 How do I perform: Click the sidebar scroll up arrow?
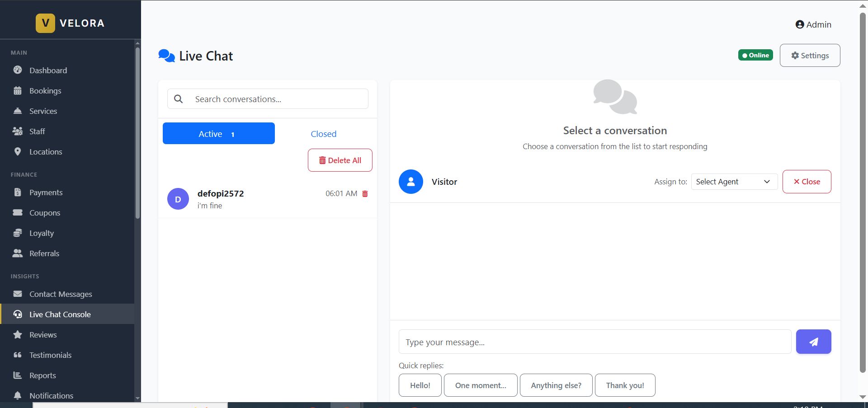[x=137, y=43]
